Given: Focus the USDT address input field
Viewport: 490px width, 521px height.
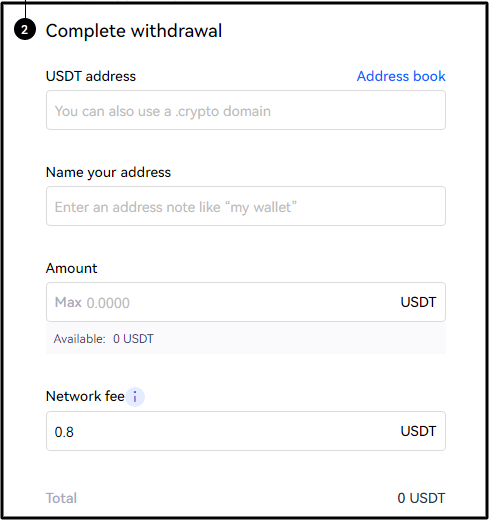Looking at the screenshot, I should click(x=246, y=110).
